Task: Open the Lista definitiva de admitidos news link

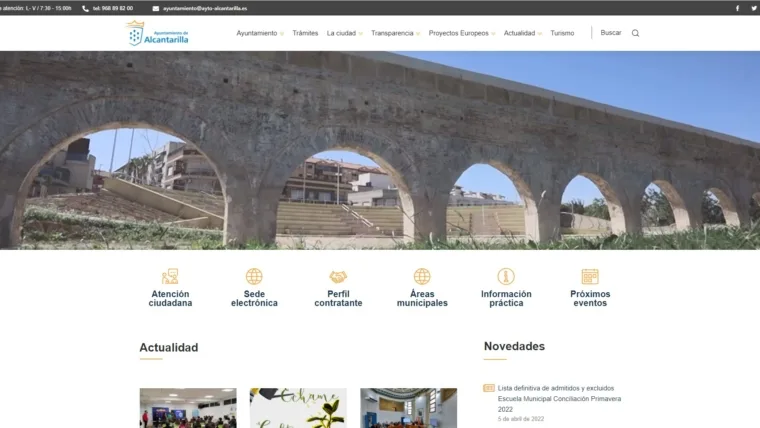Action: (x=559, y=398)
